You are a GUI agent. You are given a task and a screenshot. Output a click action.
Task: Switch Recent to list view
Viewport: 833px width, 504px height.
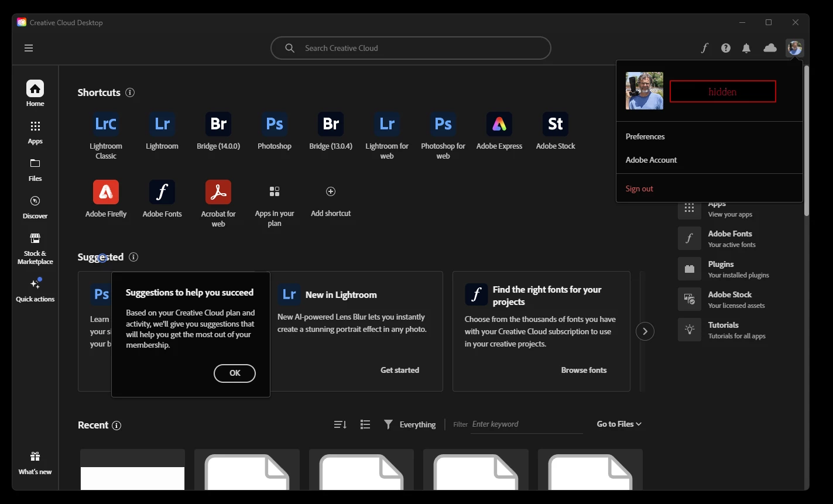tap(365, 424)
